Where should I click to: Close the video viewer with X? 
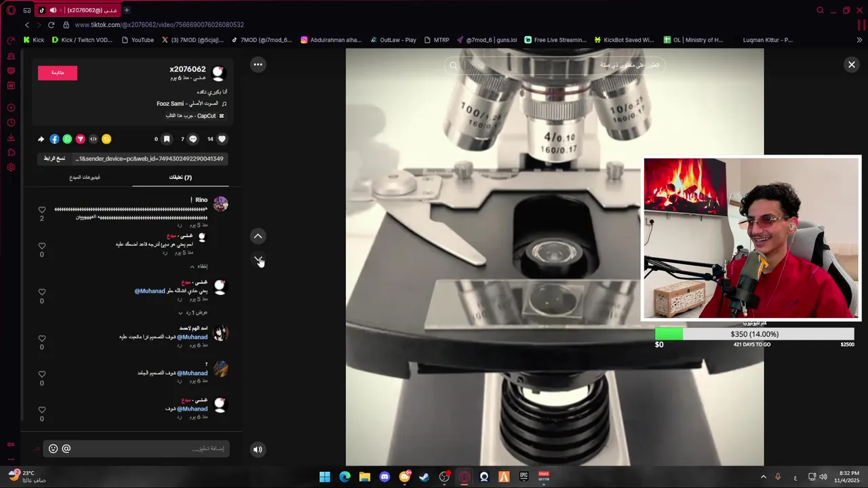coord(852,64)
